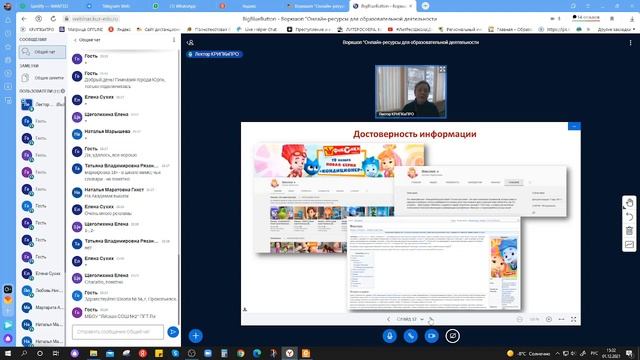Image resolution: width=640 pixels, height=360 pixels.
Task: Select the lecturer webcam video thumbnail
Action: [x=411, y=92]
